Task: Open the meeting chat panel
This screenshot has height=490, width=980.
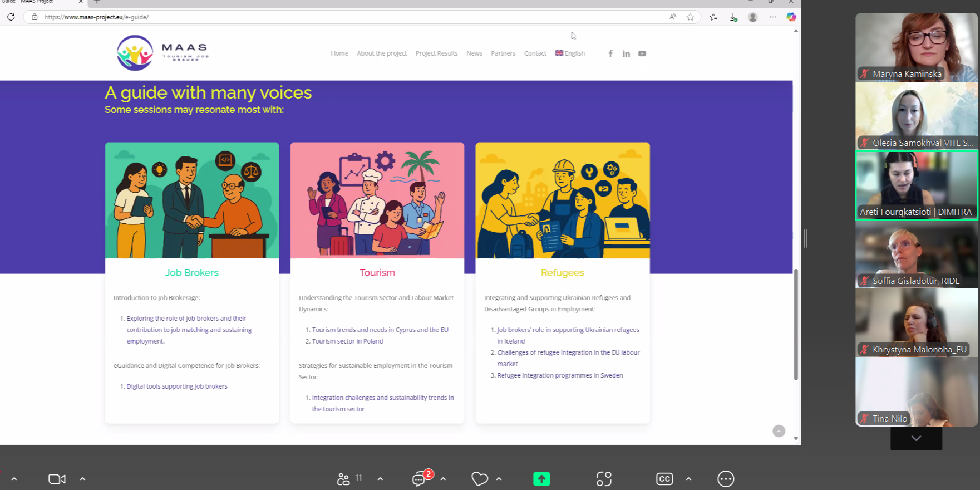Action: [419, 479]
